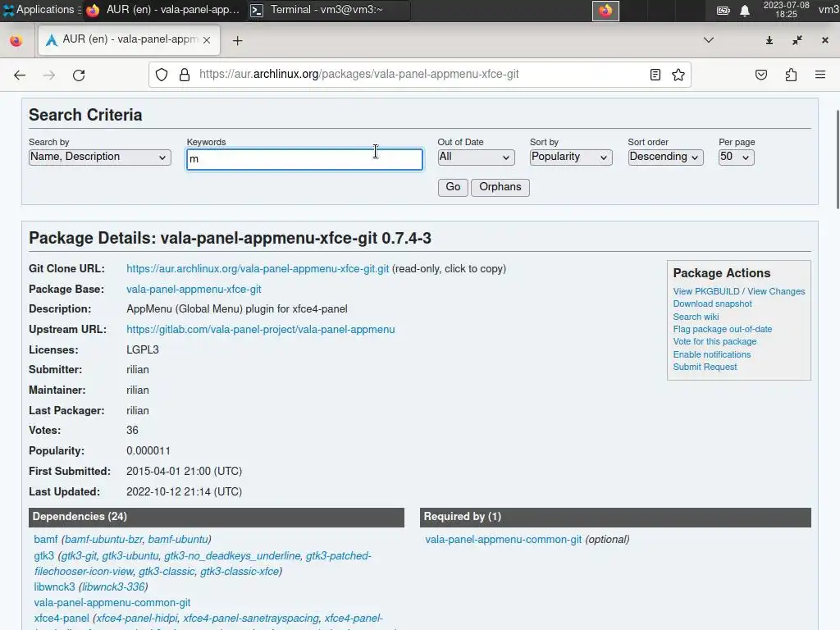Open the xfce4-panel dependency link

pyautogui.click(x=61, y=619)
